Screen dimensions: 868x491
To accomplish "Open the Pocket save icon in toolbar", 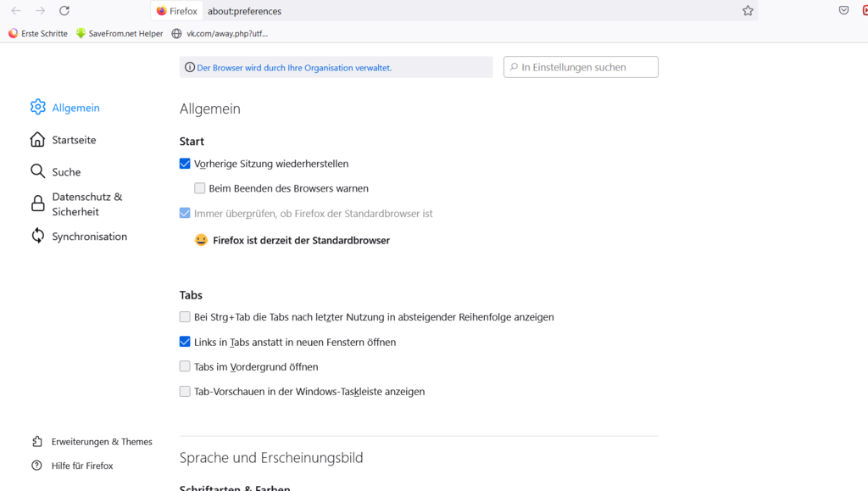I will (x=843, y=11).
